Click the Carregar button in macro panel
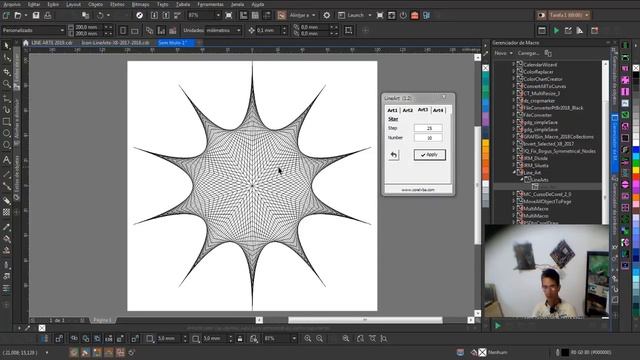Screen dimensions: 640x360 [x=528, y=53]
